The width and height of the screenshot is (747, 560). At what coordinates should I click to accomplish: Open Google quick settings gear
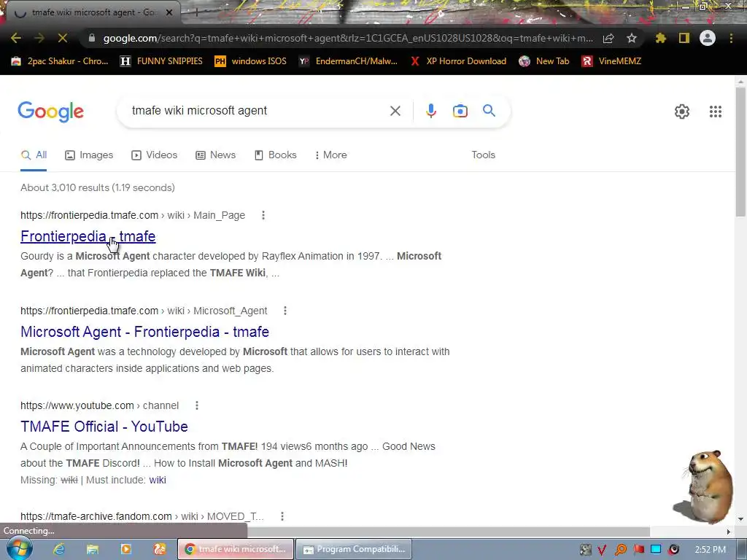[682, 112]
